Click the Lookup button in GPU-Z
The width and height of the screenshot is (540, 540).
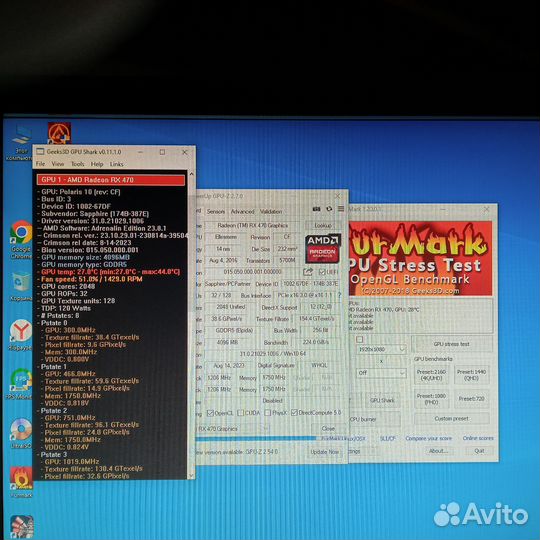[323, 226]
